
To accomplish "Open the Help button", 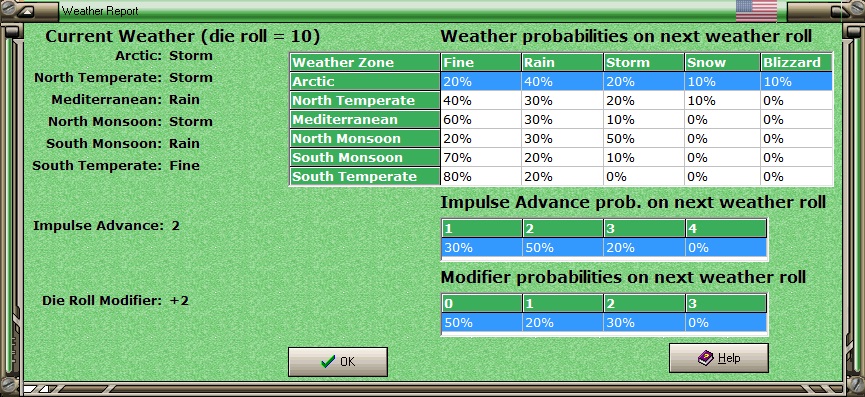I will coord(719,358).
